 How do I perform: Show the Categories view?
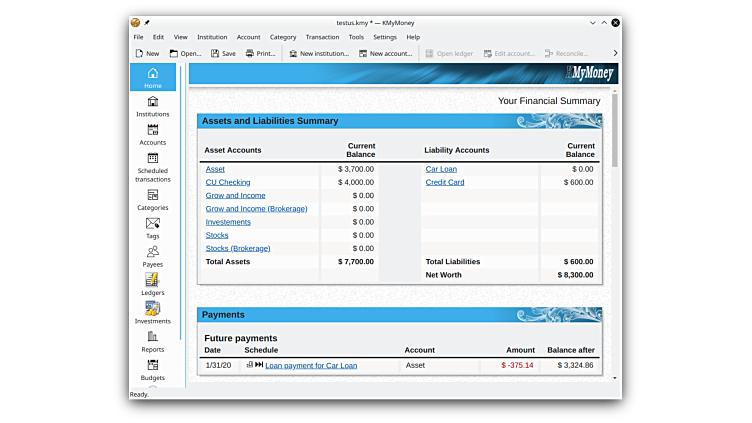tap(152, 199)
